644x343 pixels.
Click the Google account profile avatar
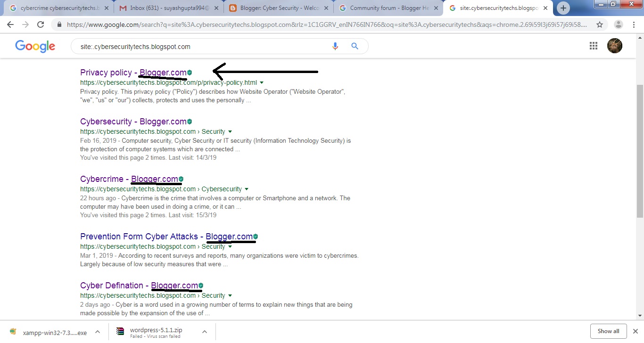click(x=614, y=46)
